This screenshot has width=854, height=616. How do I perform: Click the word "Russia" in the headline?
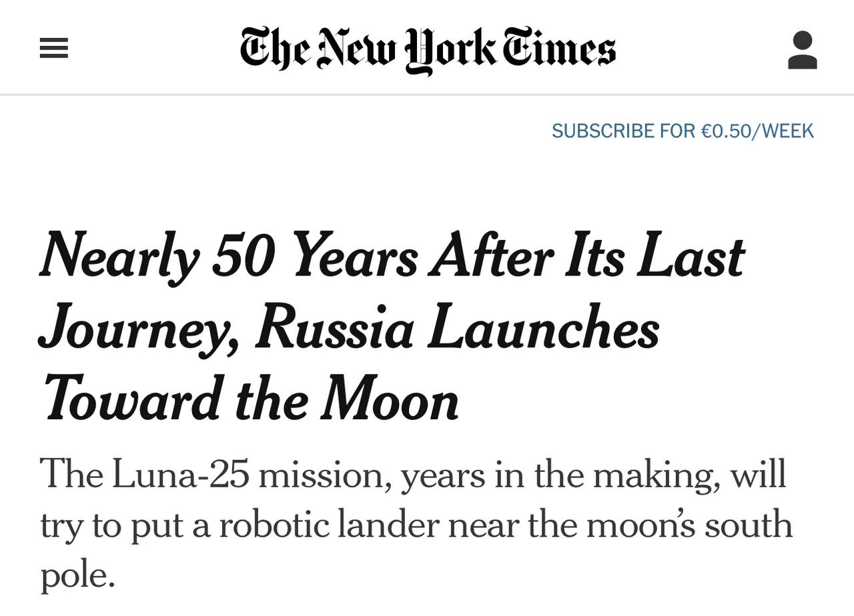pyautogui.click(x=334, y=329)
